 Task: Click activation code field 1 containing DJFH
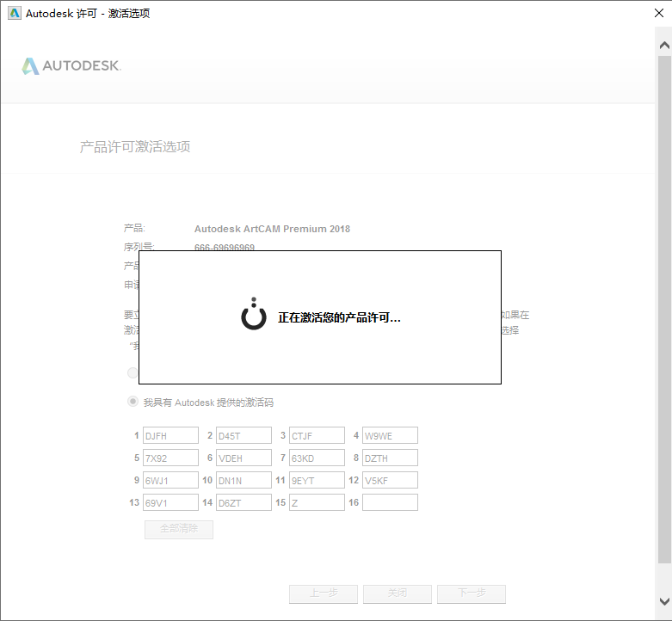(170, 436)
